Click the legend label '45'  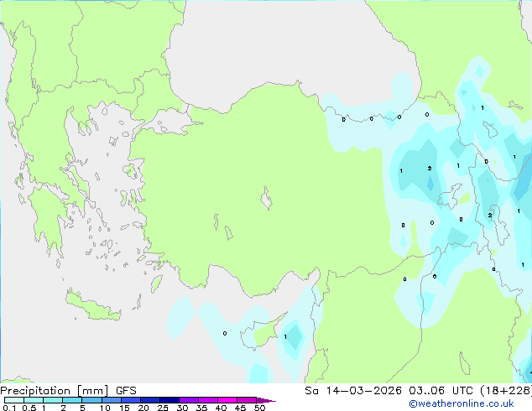(x=240, y=408)
